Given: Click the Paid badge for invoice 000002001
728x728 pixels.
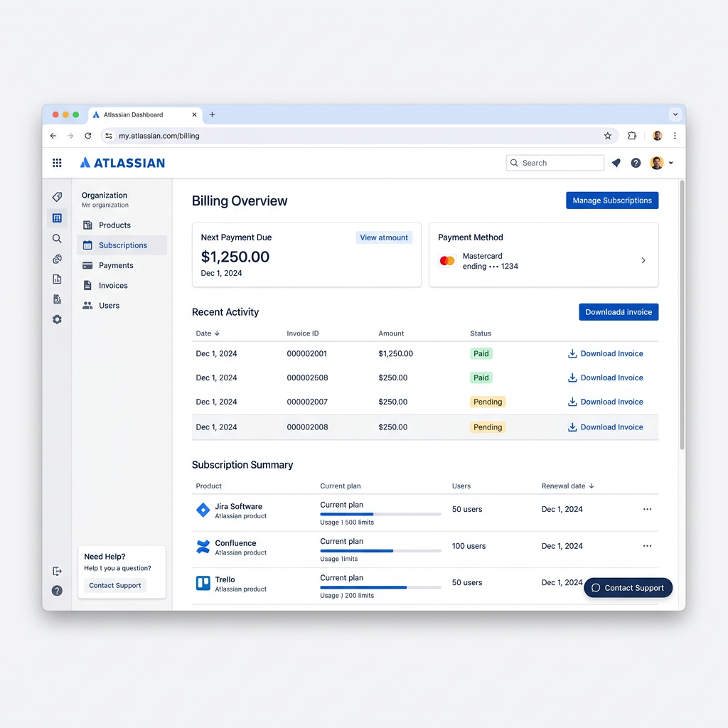Looking at the screenshot, I should pos(481,354).
